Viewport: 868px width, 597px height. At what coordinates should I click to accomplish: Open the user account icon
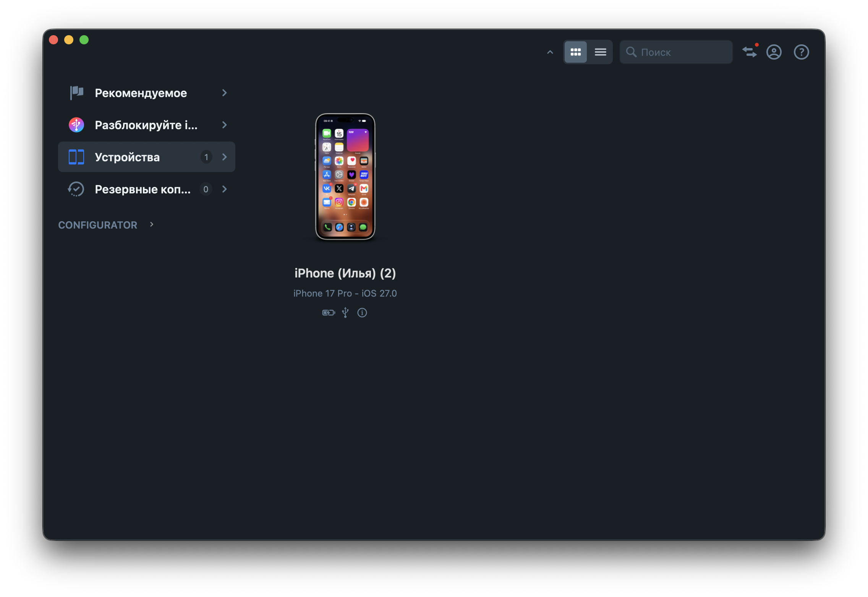click(774, 52)
